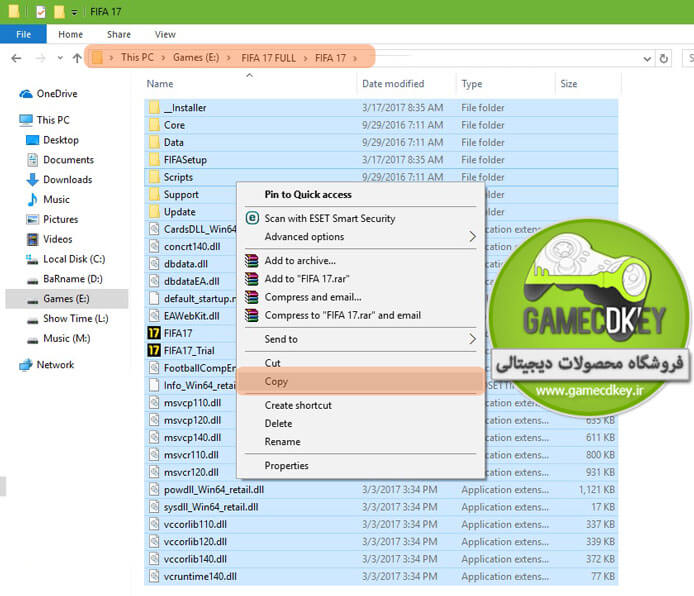Click the Back navigation arrow
694x596 pixels.
(x=16, y=58)
